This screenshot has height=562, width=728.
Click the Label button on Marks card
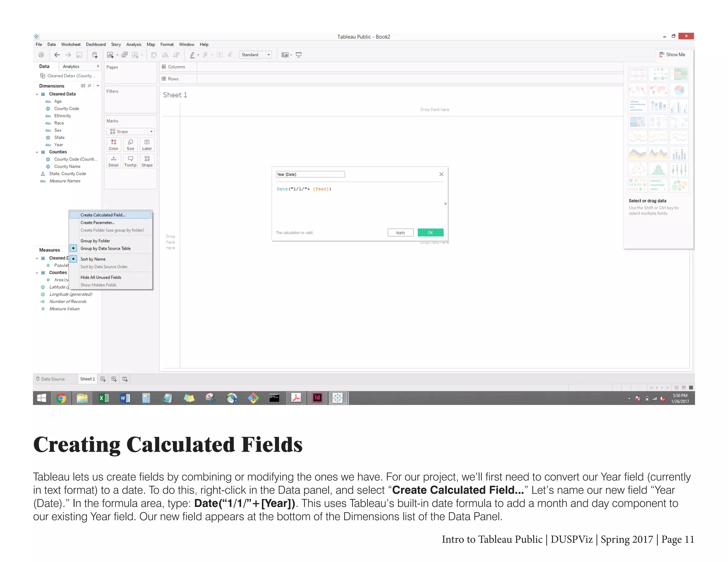point(147,145)
